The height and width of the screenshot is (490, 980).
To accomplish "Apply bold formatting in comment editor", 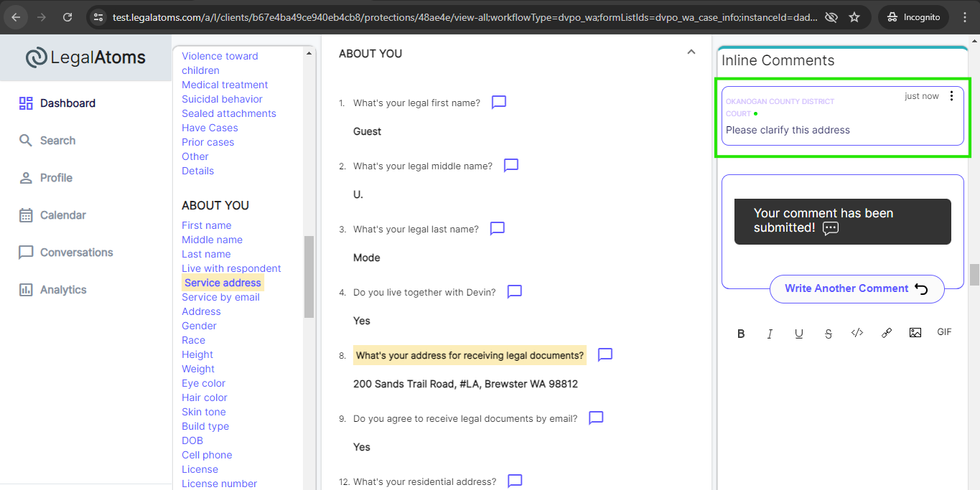I will click(741, 334).
